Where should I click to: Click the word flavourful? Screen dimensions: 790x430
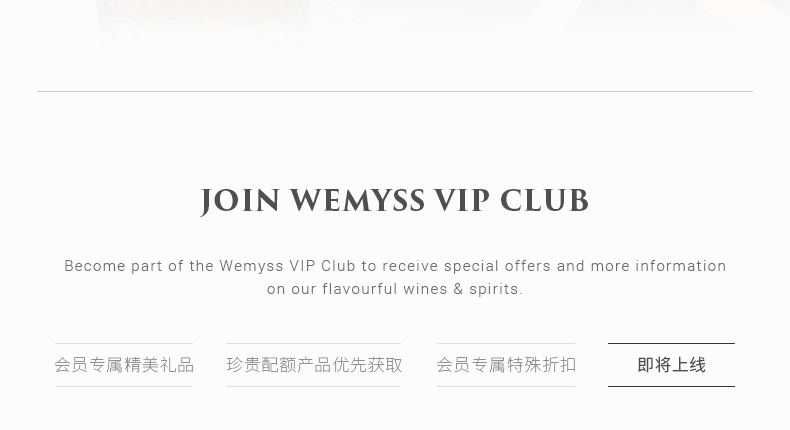tap(360, 289)
